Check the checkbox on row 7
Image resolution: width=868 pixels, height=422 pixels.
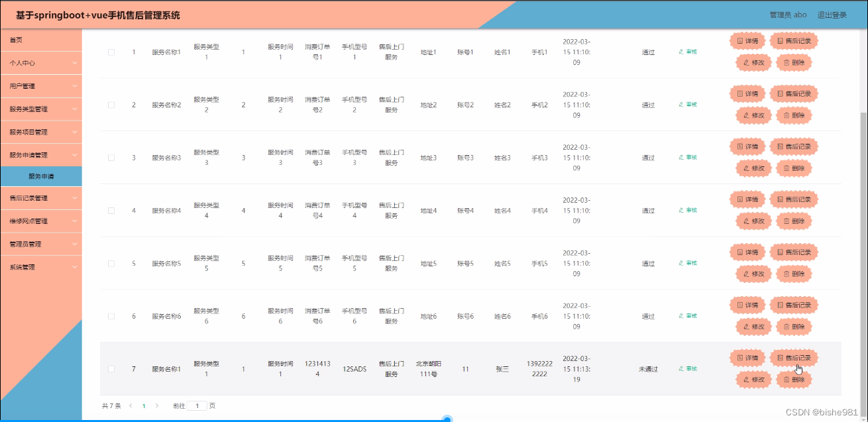click(x=111, y=369)
